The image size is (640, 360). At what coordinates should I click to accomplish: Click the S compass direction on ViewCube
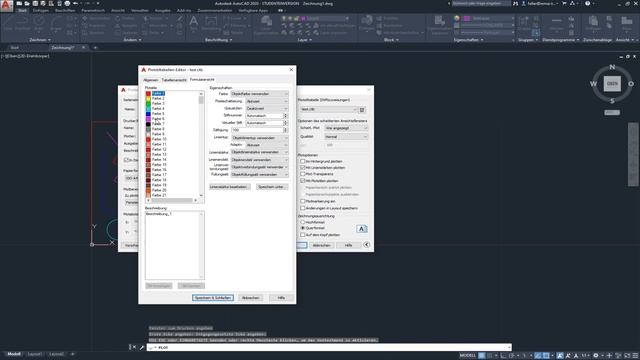pos(612,100)
